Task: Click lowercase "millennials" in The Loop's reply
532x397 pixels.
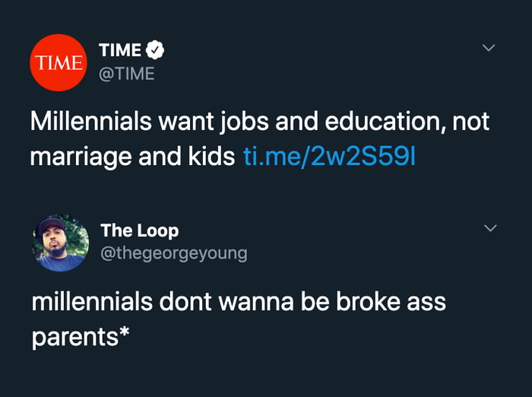Action: [92, 301]
